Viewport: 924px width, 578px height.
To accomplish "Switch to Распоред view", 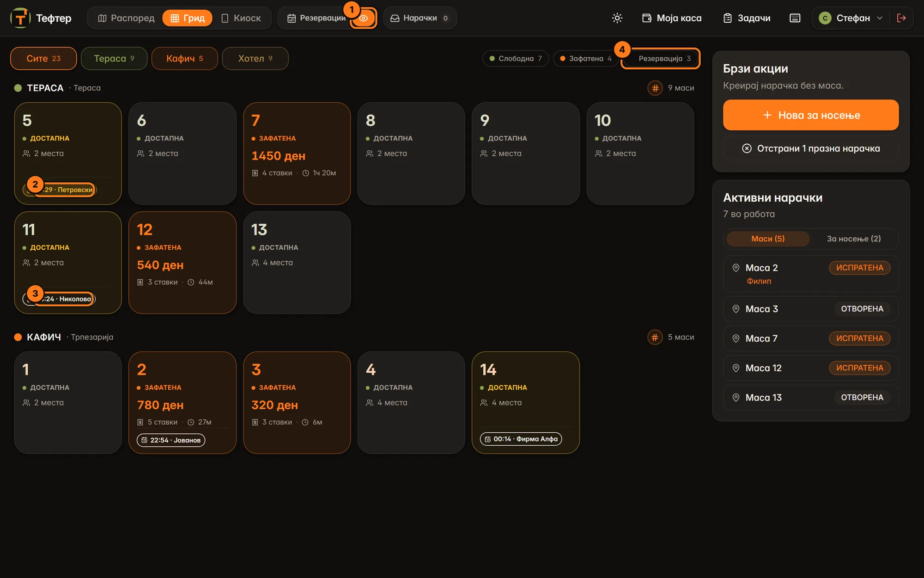I will click(x=126, y=18).
